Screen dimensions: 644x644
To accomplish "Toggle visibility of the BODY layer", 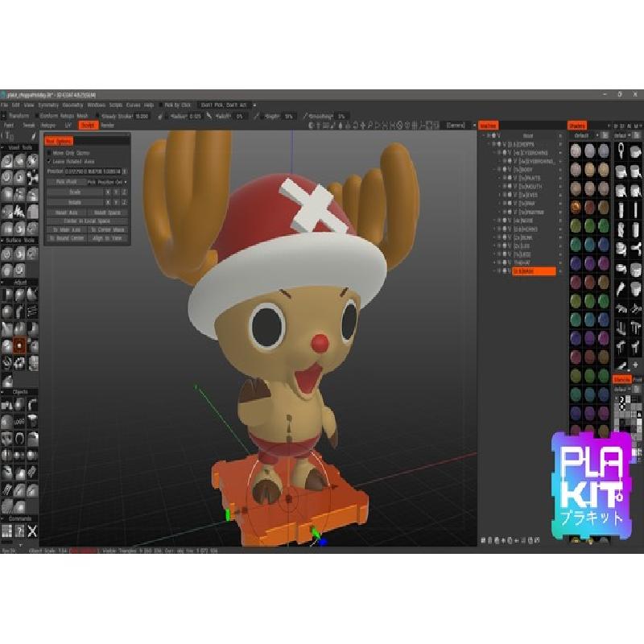I will click(x=505, y=169).
